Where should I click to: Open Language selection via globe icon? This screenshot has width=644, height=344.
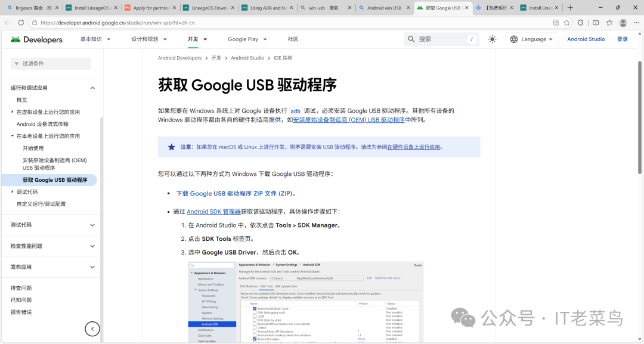[513, 39]
